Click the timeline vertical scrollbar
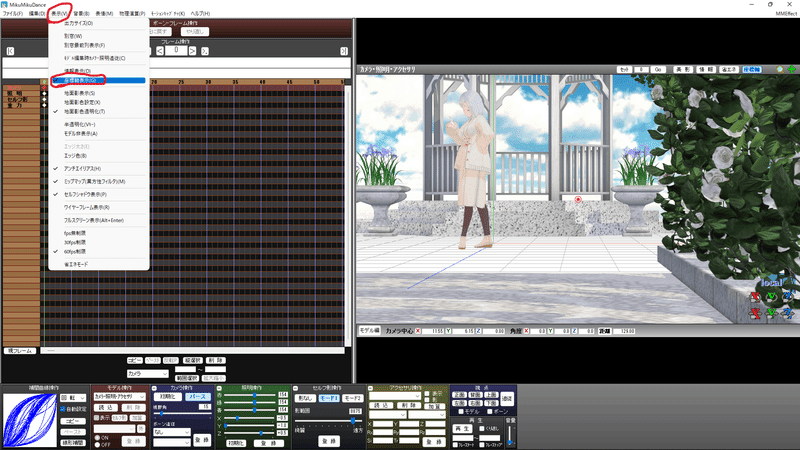 pos(348,217)
